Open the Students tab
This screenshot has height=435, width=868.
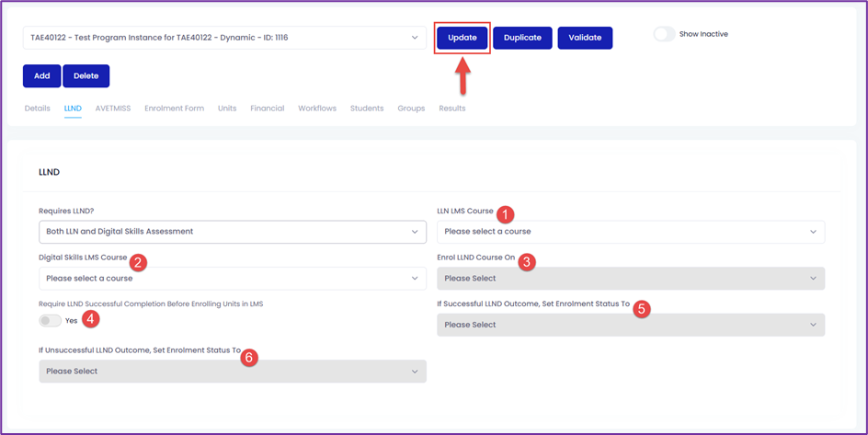point(367,109)
